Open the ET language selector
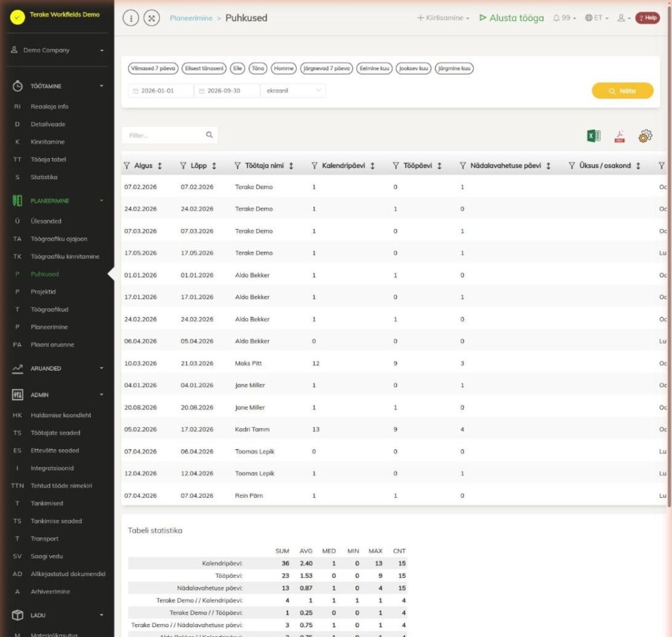Image resolution: width=672 pixels, height=637 pixels. point(597,18)
